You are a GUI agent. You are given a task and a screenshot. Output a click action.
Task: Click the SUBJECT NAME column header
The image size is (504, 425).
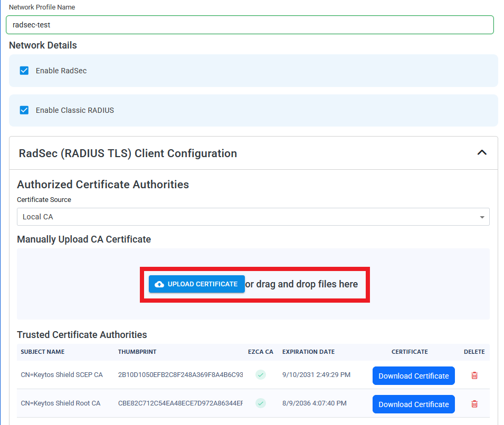tap(42, 352)
